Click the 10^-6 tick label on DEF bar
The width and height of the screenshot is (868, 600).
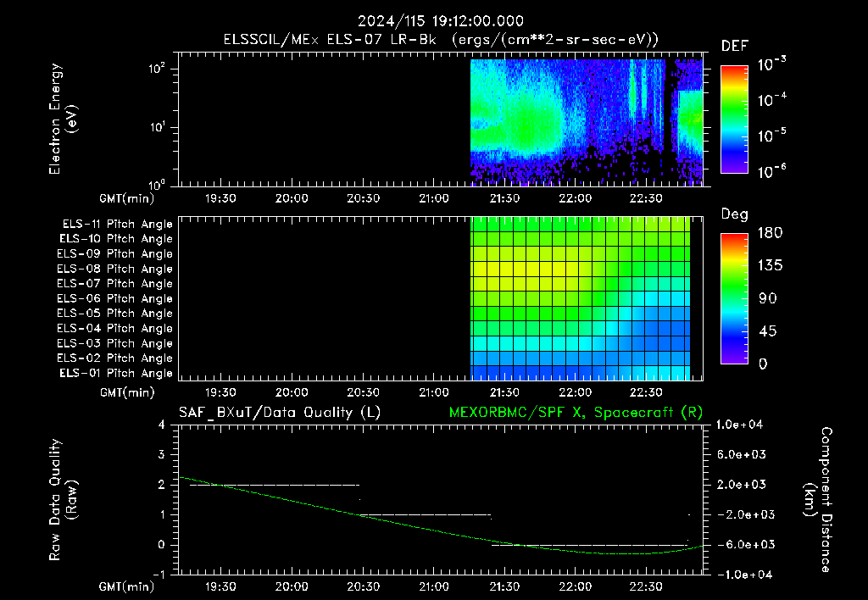click(x=771, y=171)
